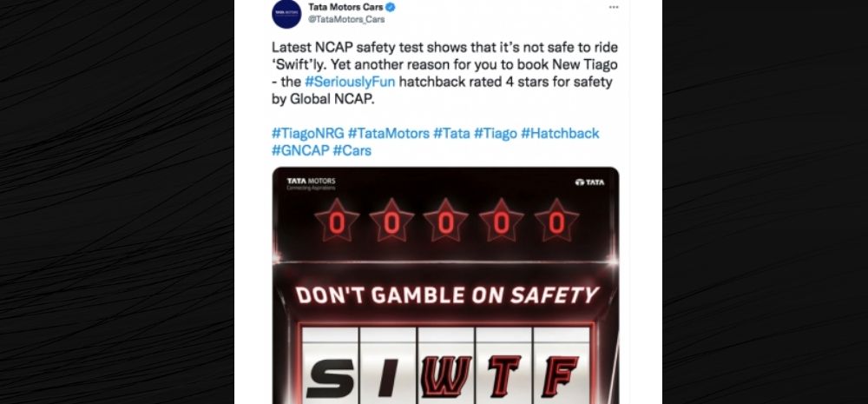Click the Tata Motors Cars profile avatar
Image resolution: width=868 pixels, height=404 pixels.
click(286, 13)
